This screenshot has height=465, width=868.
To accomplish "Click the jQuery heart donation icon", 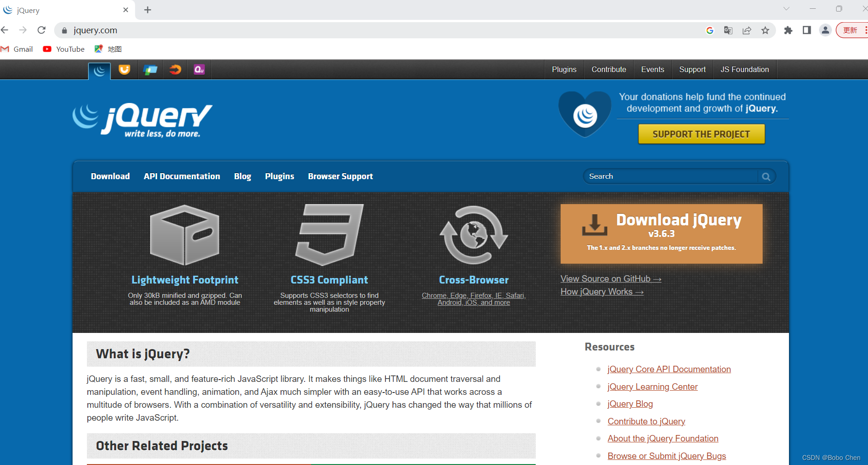I will 585,115.
